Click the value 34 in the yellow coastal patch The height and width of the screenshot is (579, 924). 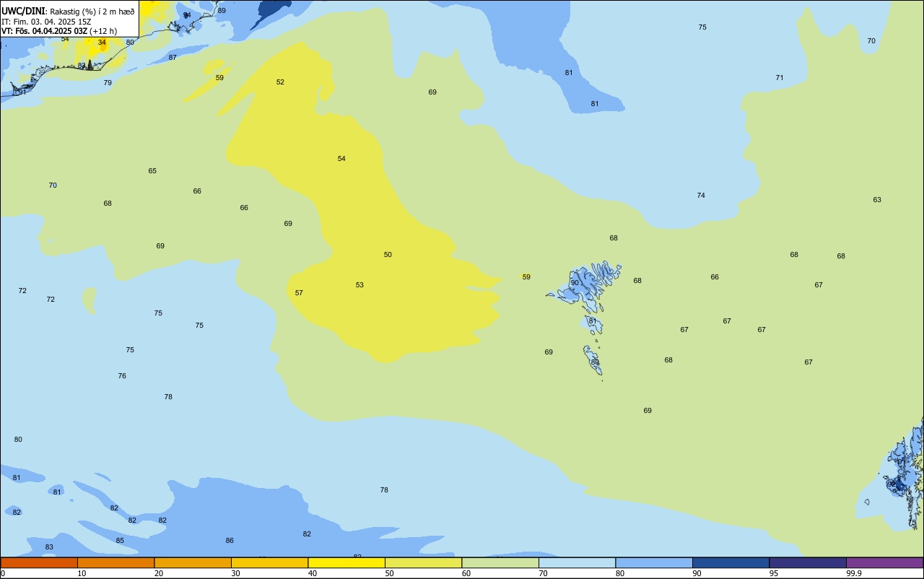102,43
